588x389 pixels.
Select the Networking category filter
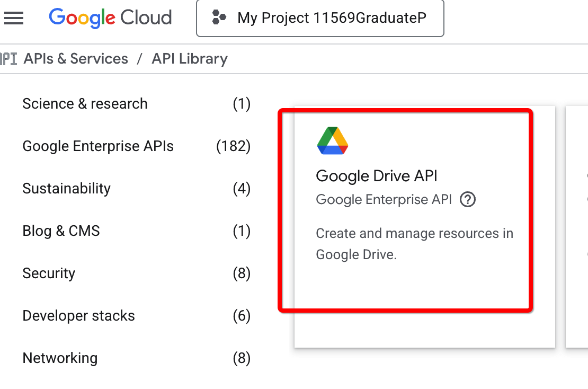[137, 358]
